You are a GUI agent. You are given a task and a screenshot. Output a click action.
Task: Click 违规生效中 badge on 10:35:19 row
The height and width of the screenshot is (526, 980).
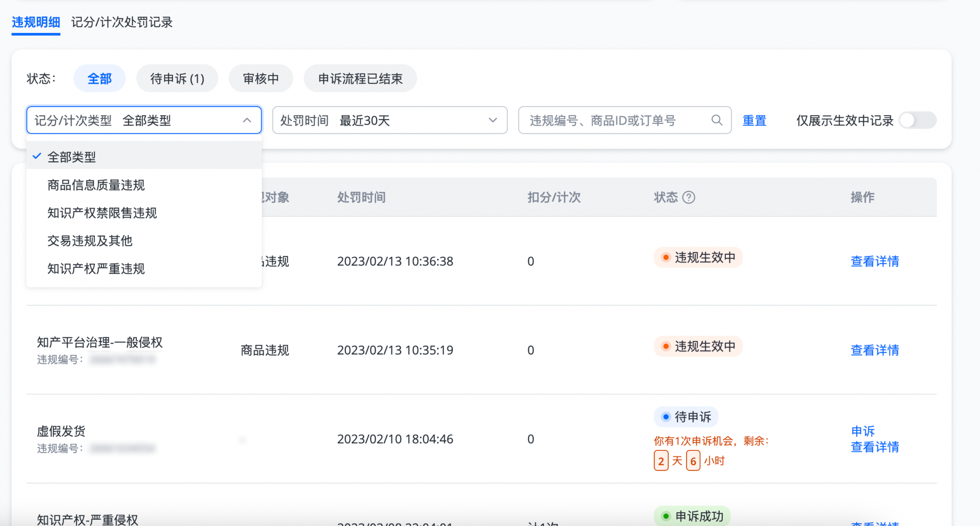pos(698,346)
